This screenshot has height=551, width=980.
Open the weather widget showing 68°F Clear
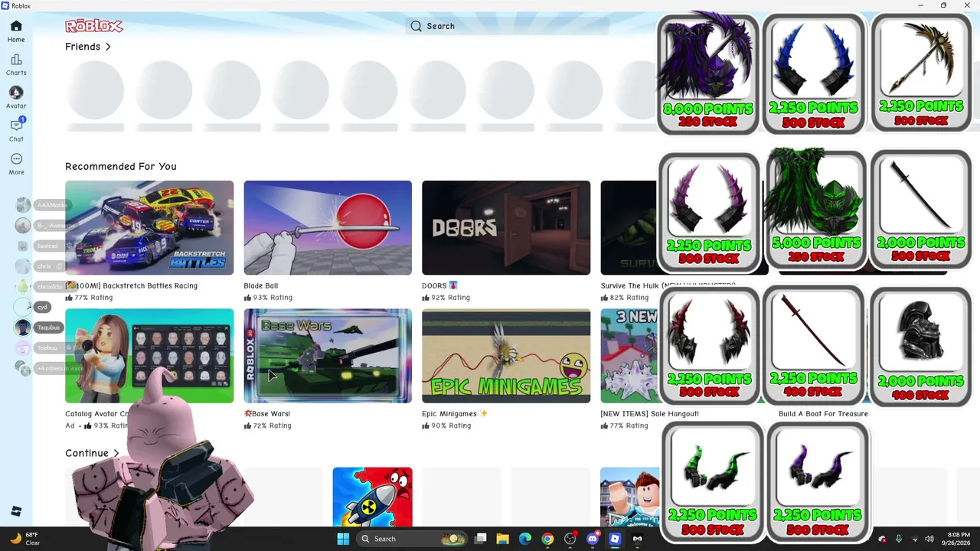coord(24,539)
